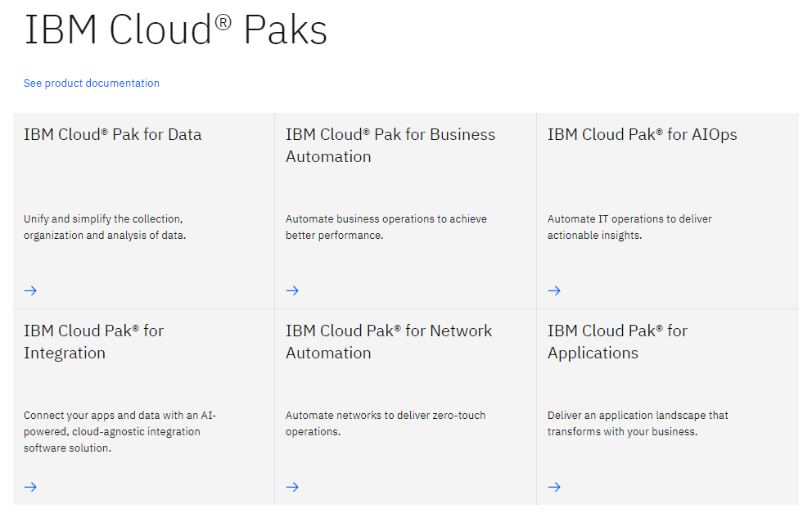Open the IBM Cloud Pak for Data title
The width and height of the screenshot is (812, 513).
point(112,135)
